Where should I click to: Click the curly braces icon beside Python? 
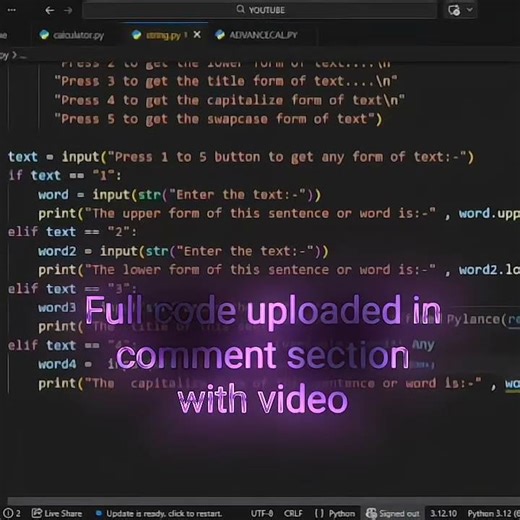coord(319,513)
